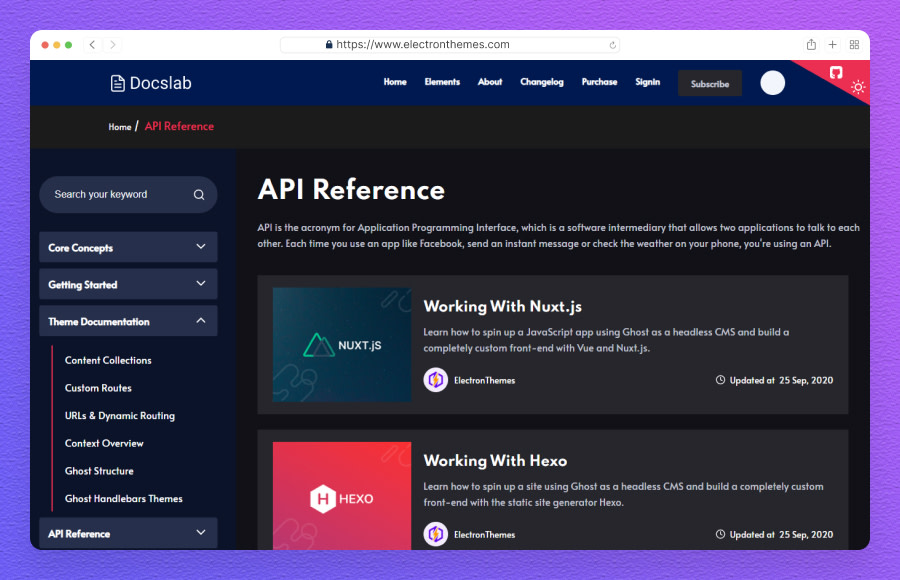
Task: Open Content Collections sidebar link
Action: click(108, 361)
